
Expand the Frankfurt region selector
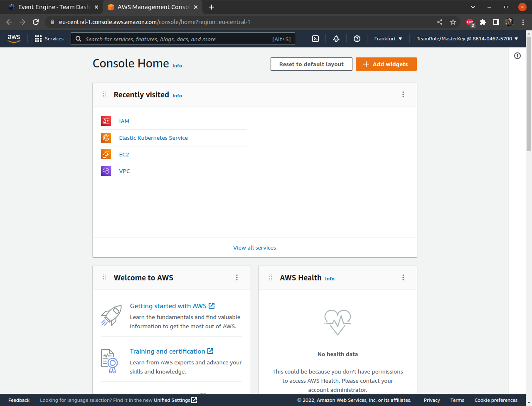click(x=388, y=39)
